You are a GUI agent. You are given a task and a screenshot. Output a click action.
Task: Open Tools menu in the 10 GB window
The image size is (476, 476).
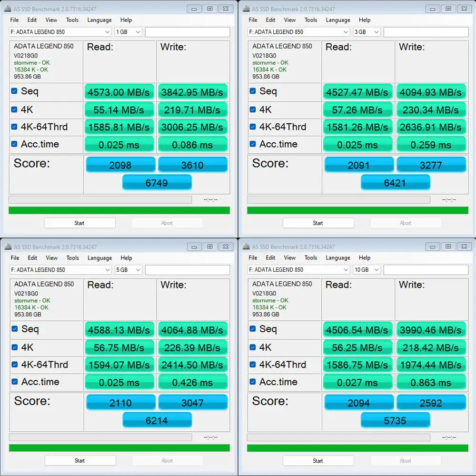click(x=311, y=258)
